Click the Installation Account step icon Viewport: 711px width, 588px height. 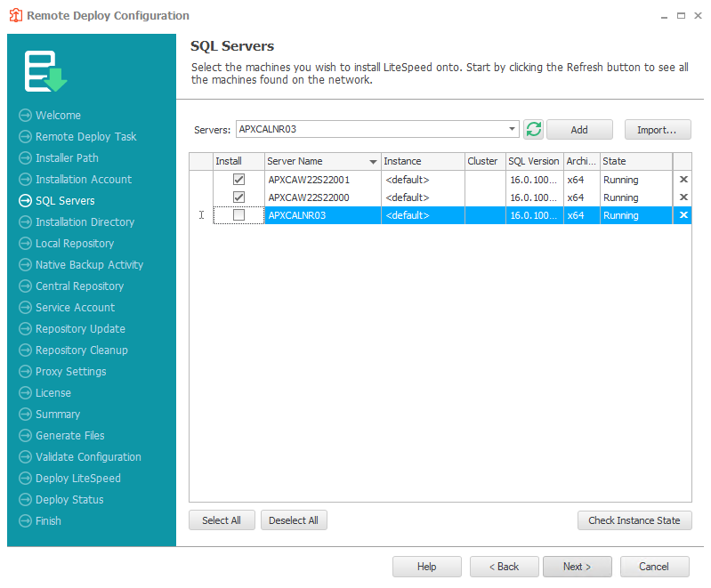(26, 179)
